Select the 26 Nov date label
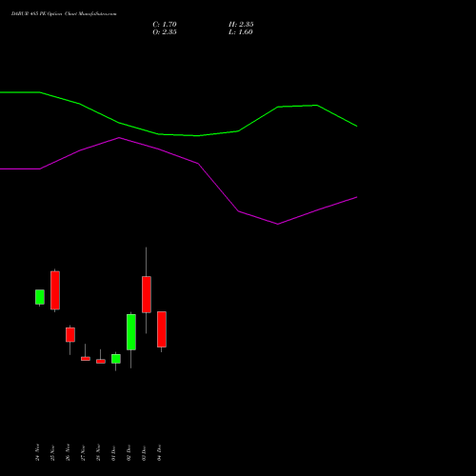Viewport: 476px width, 476px height. point(68,452)
